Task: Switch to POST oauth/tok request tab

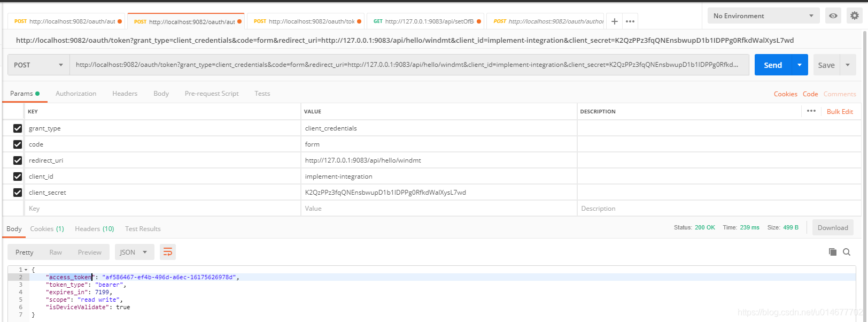Action: click(x=305, y=21)
